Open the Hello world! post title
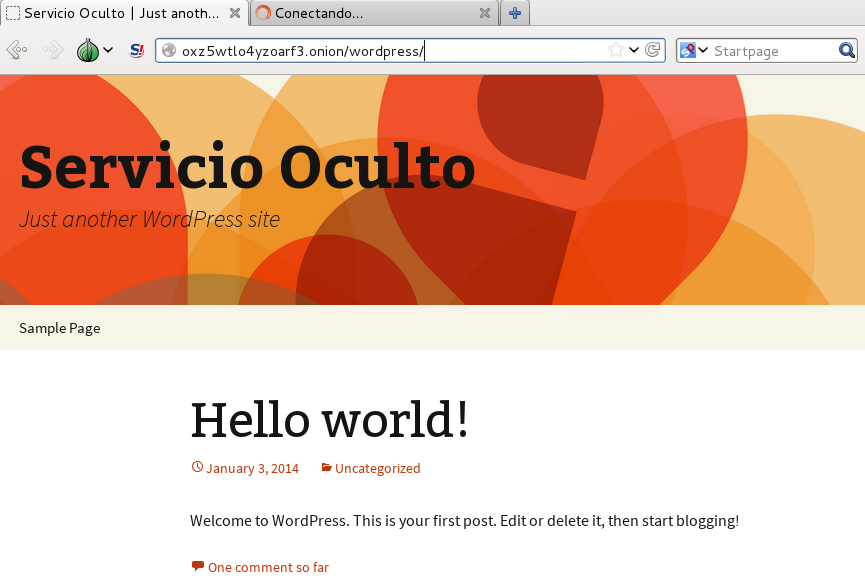The height and width of the screenshot is (578, 865). click(x=329, y=420)
